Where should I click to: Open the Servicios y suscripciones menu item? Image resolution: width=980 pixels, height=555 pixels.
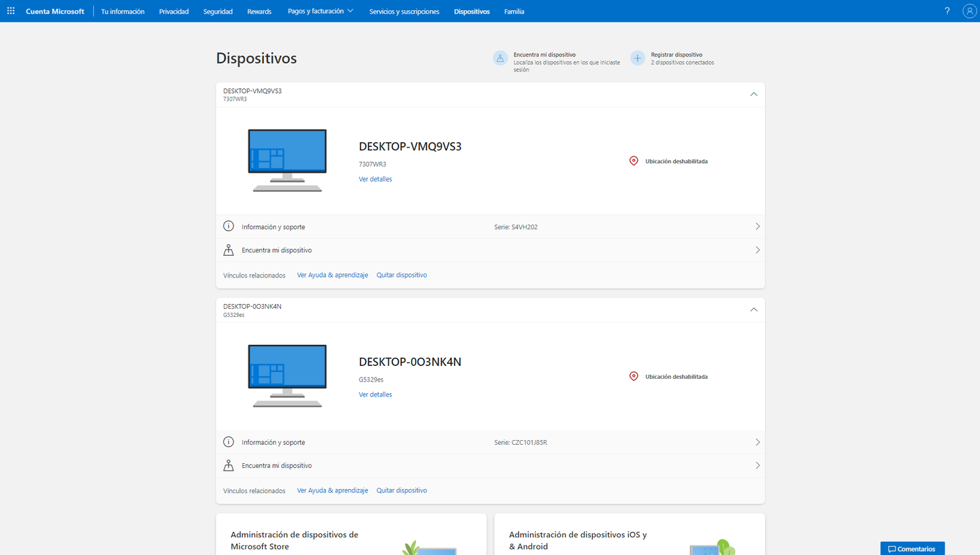(x=404, y=12)
